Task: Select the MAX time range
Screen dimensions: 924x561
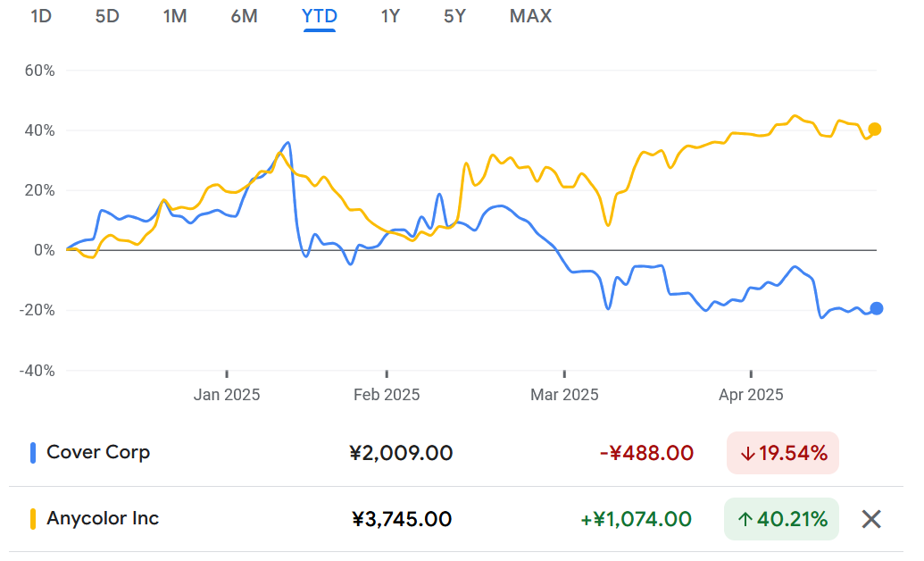Action: click(530, 16)
